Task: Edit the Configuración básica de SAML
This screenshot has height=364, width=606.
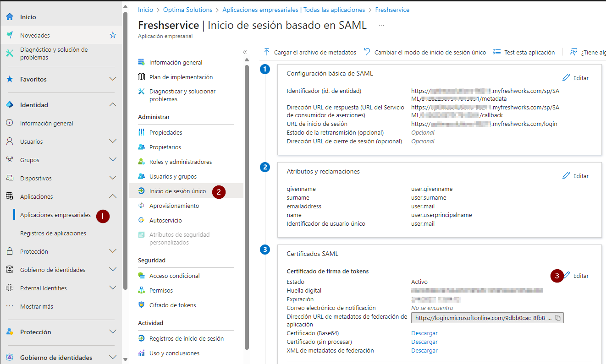Action: 576,78
